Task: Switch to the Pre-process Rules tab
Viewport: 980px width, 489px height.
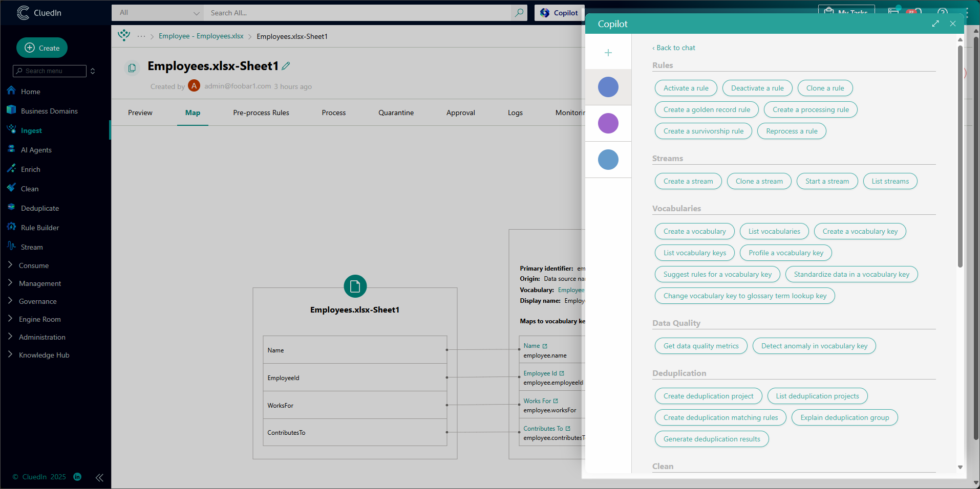Action: [261, 113]
